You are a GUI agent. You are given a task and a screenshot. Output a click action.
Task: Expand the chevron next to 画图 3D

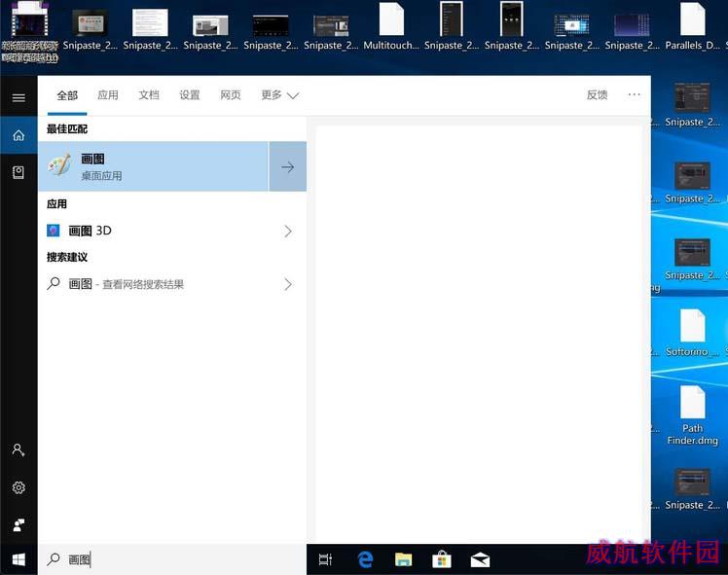click(x=287, y=232)
